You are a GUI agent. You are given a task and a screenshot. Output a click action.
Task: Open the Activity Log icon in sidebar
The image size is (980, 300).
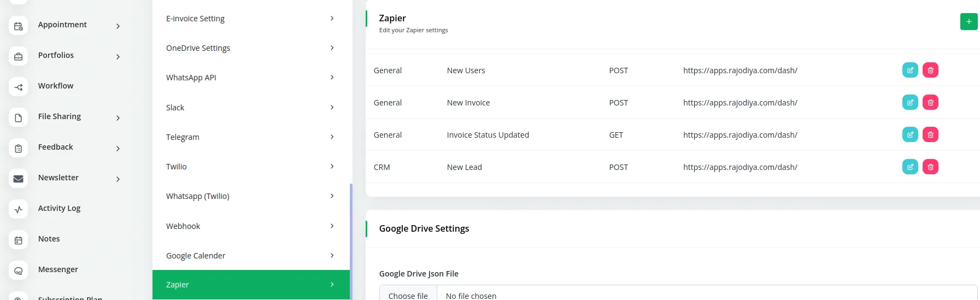[x=19, y=209]
